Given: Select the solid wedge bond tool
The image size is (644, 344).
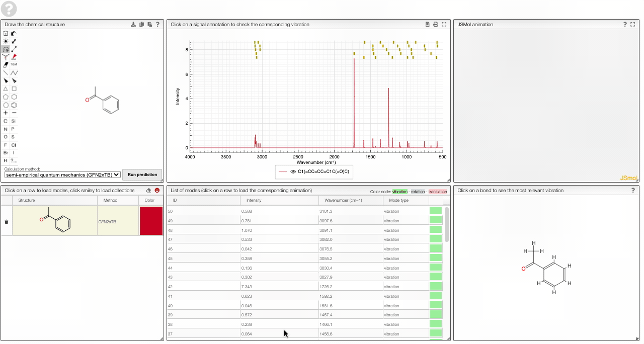Looking at the screenshot, I should coord(6,80).
